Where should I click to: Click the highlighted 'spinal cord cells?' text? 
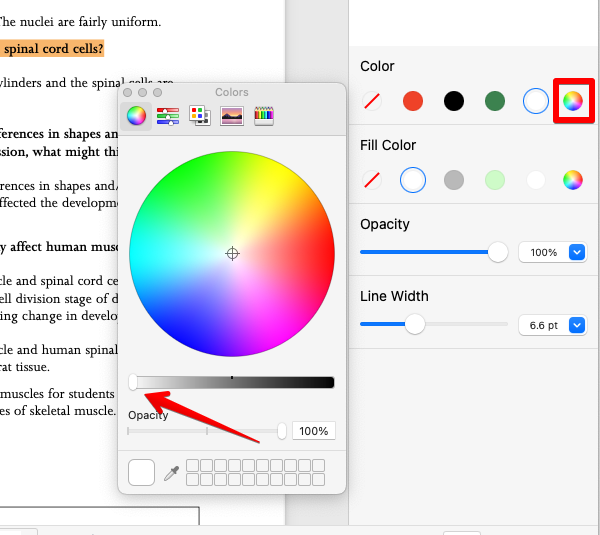point(54,49)
